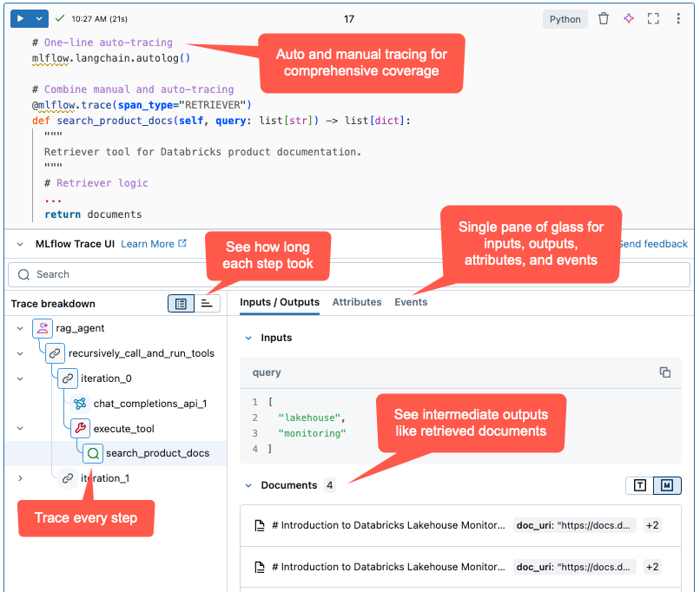Click the first document's doc_uri tag
The image size is (700, 592).
pos(575,525)
